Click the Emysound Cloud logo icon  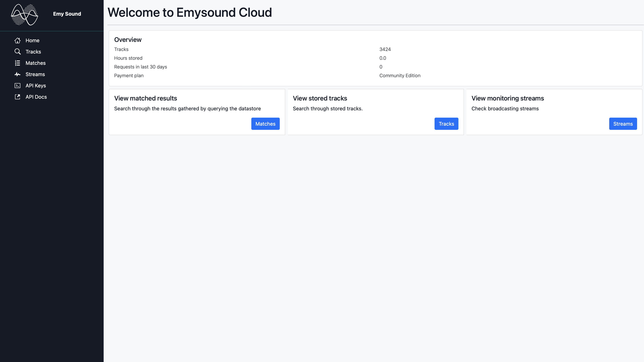point(24,15)
